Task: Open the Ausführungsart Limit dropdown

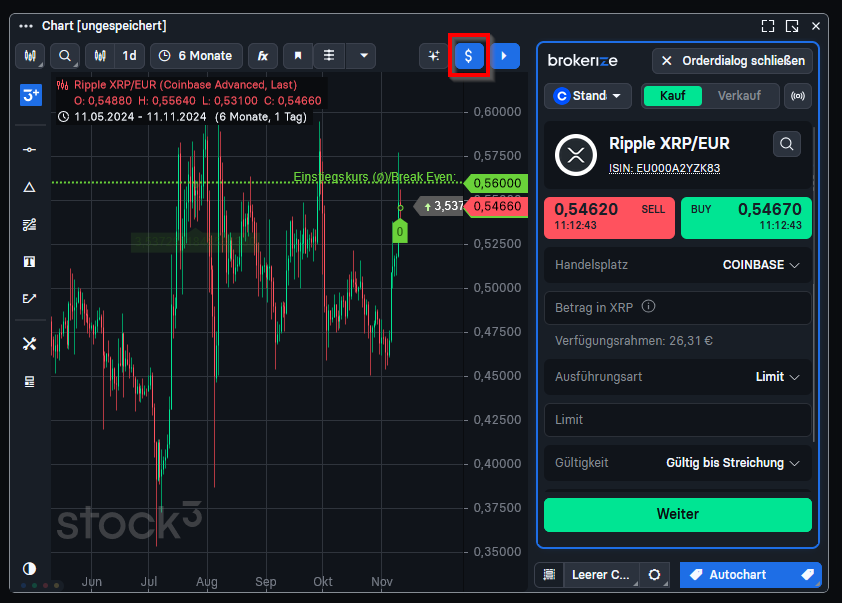Action: click(678, 377)
